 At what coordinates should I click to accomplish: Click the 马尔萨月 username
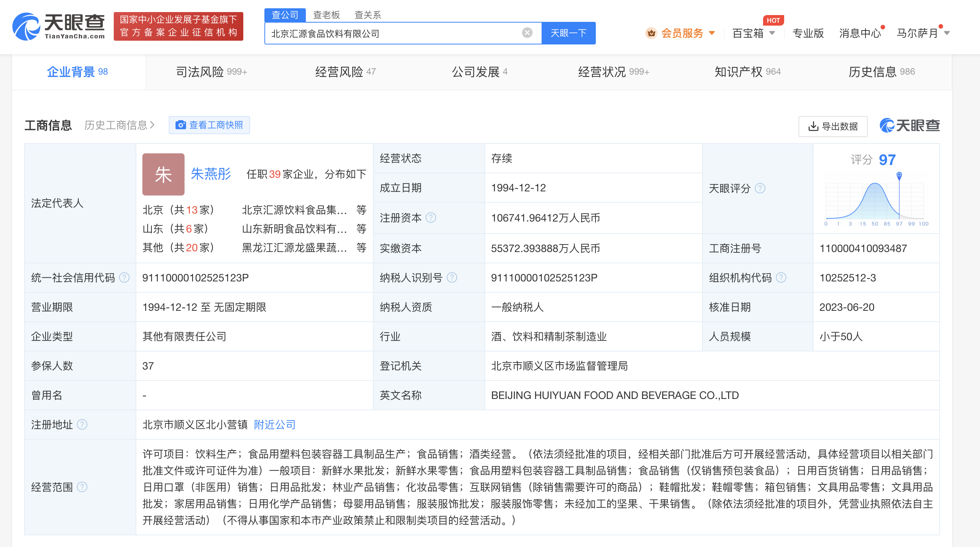pos(917,33)
